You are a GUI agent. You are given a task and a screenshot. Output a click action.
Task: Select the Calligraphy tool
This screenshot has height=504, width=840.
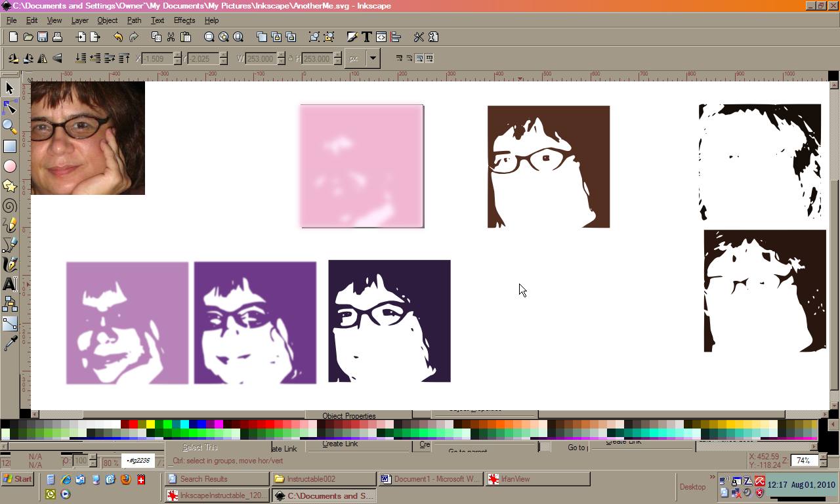click(x=10, y=264)
